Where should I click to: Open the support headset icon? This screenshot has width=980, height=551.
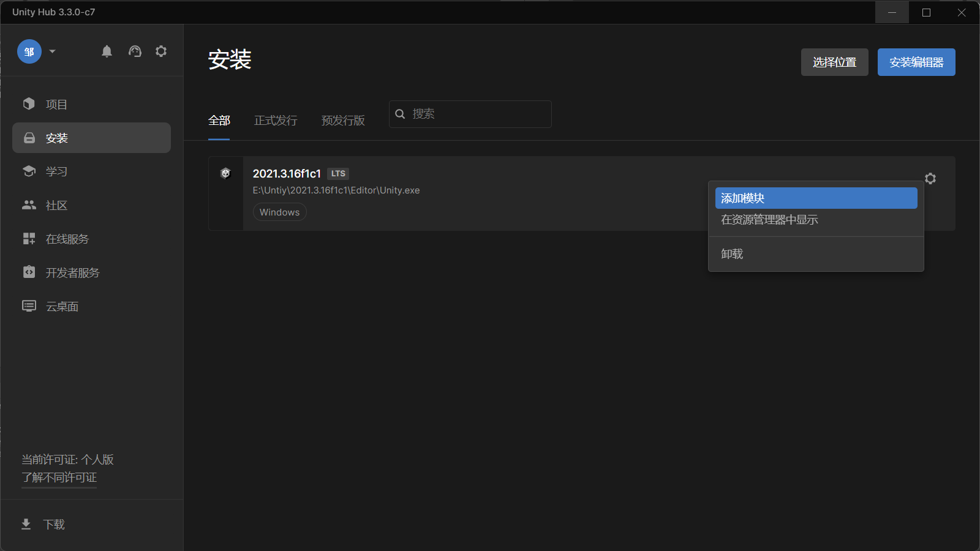[x=135, y=51]
